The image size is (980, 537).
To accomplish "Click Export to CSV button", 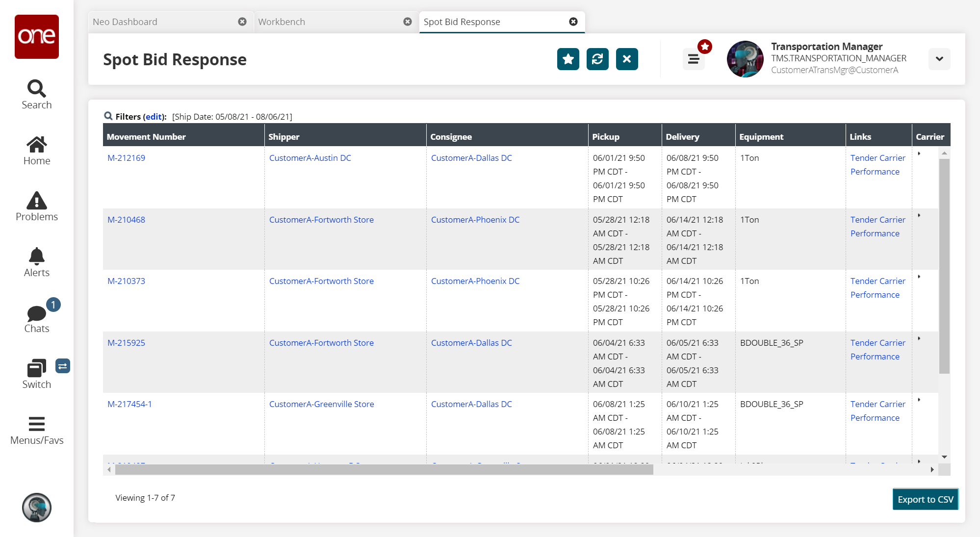I will pyautogui.click(x=925, y=499).
